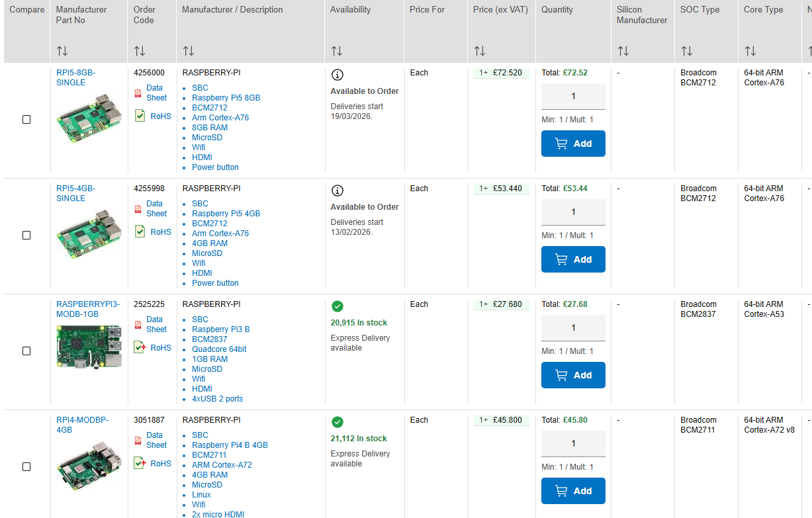Image resolution: width=812 pixels, height=518 pixels.
Task: Click '21,112 In stock' text
Action: [359, 439]
